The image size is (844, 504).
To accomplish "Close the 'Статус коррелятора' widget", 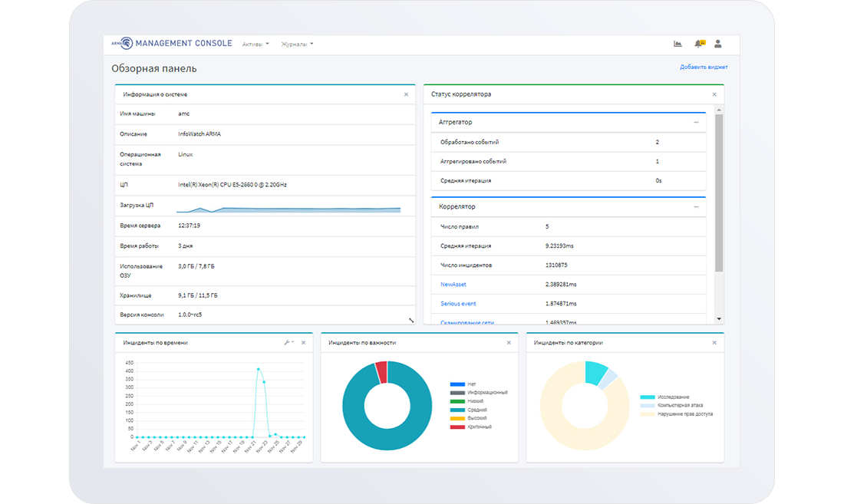I will click(x=714, y=94).
